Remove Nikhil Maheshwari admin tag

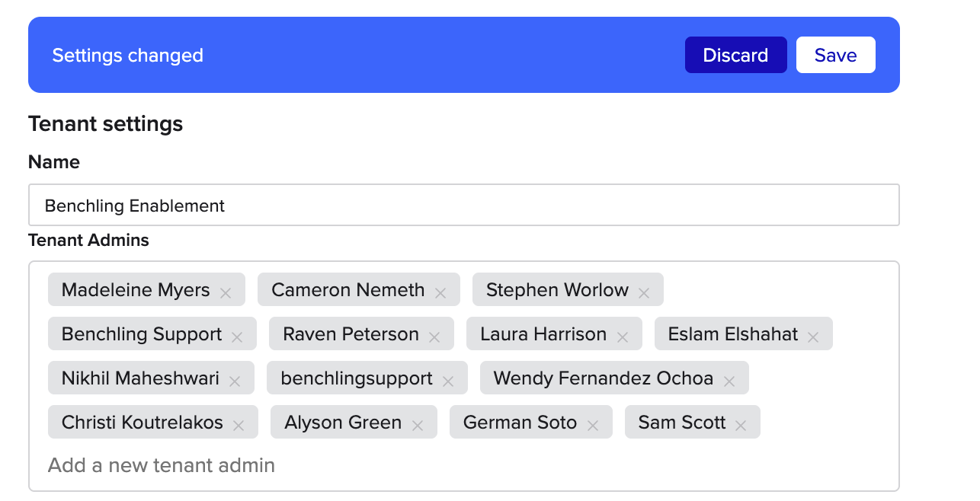pos(235,381)
